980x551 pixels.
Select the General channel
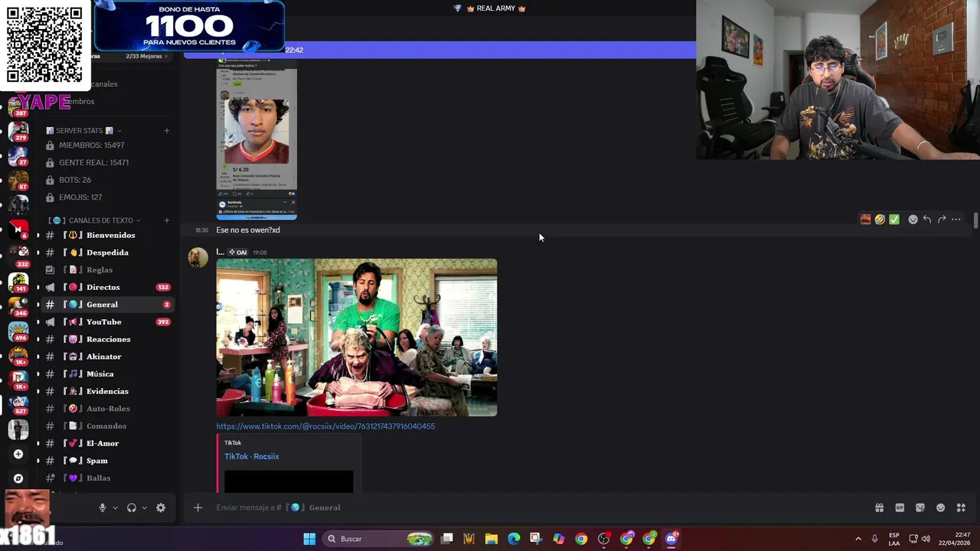point(107,305)
